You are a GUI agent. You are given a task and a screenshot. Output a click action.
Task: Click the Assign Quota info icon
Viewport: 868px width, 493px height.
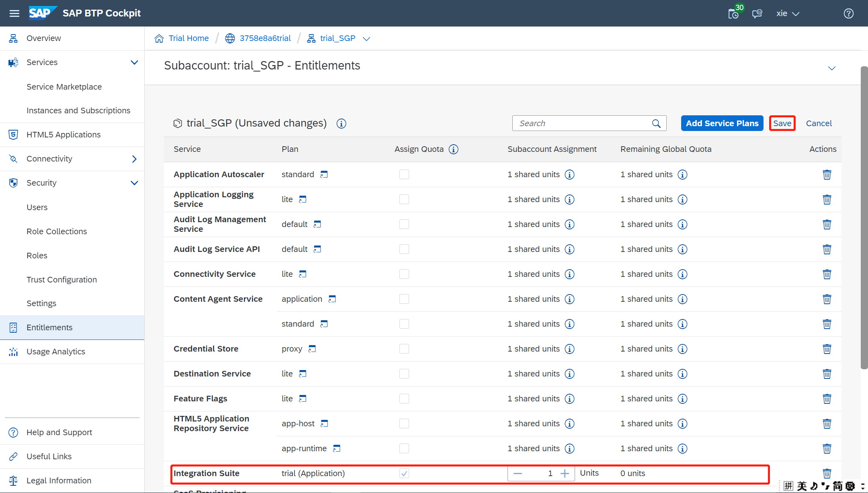[453, 149]
